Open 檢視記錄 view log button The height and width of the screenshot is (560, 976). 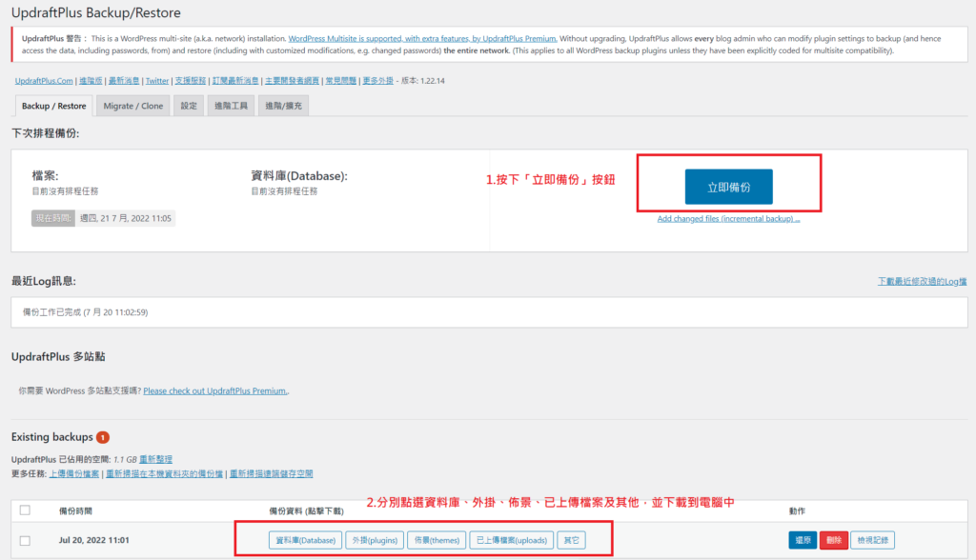point(872,540)
